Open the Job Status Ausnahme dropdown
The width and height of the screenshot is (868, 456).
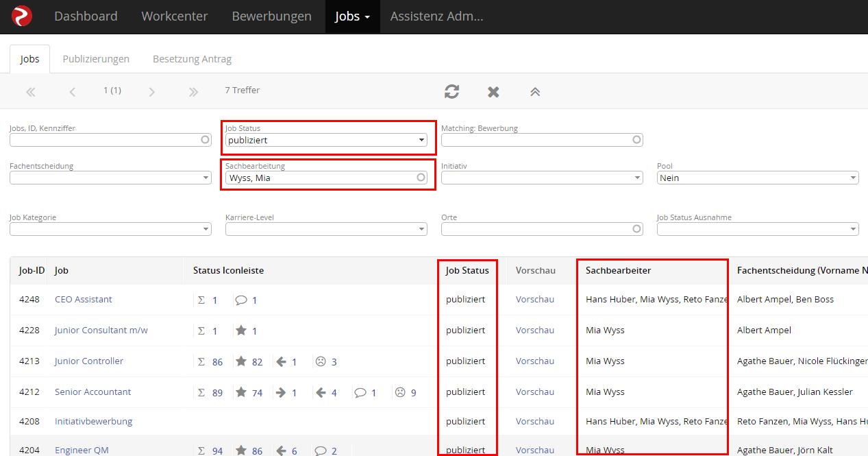point(758,229)
